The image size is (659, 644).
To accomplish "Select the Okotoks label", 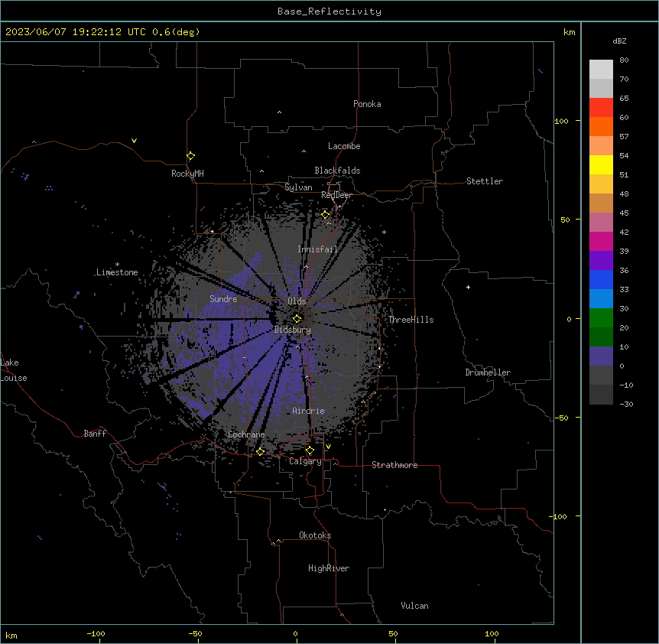I will click(x=315, y=535).
